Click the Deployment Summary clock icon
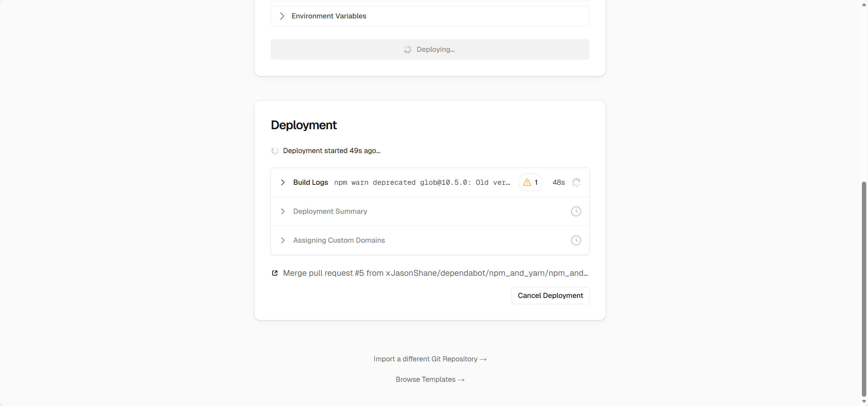This screenshot has width=868, height=406. tap(576, 211)
